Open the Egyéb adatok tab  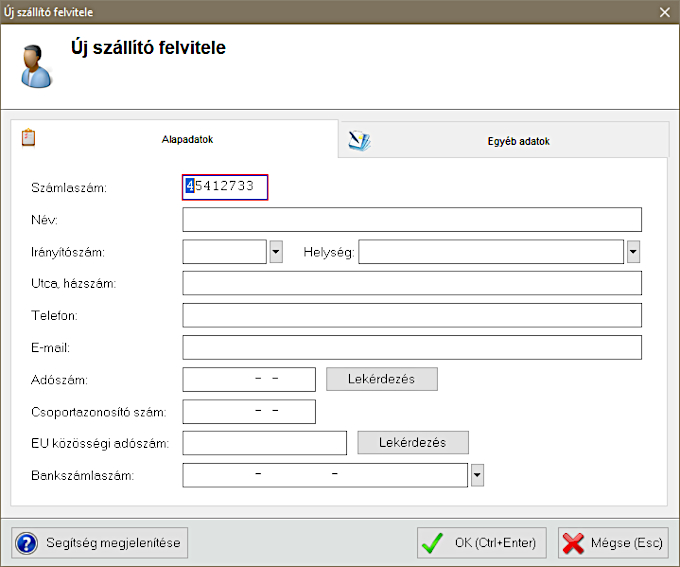click(511, 141)
